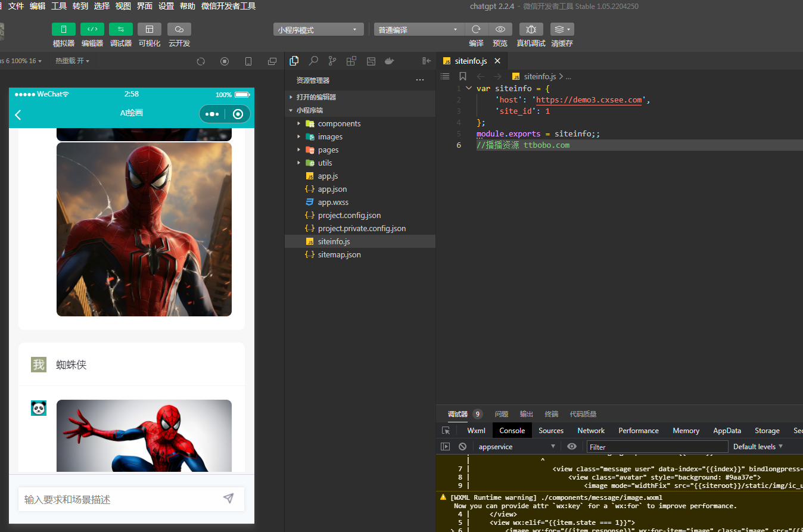Open the source control icon
The image size is (803, 532).
coord(332,61)
